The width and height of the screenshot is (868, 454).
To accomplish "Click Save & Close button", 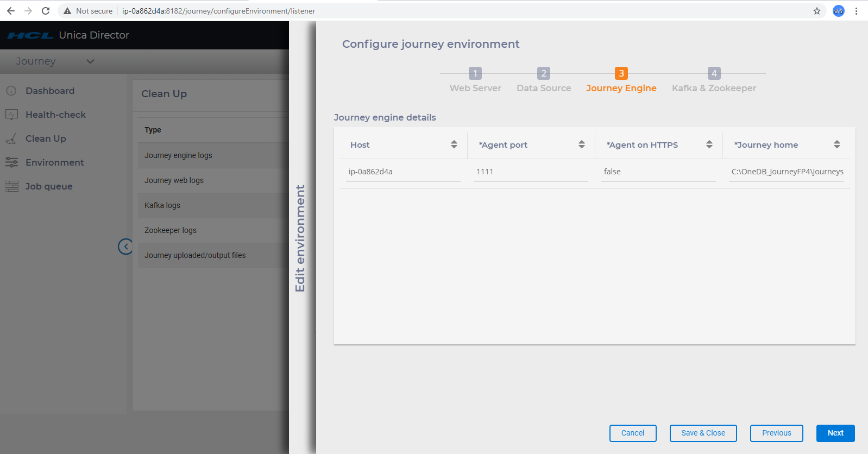I will [x=703, y=433].
